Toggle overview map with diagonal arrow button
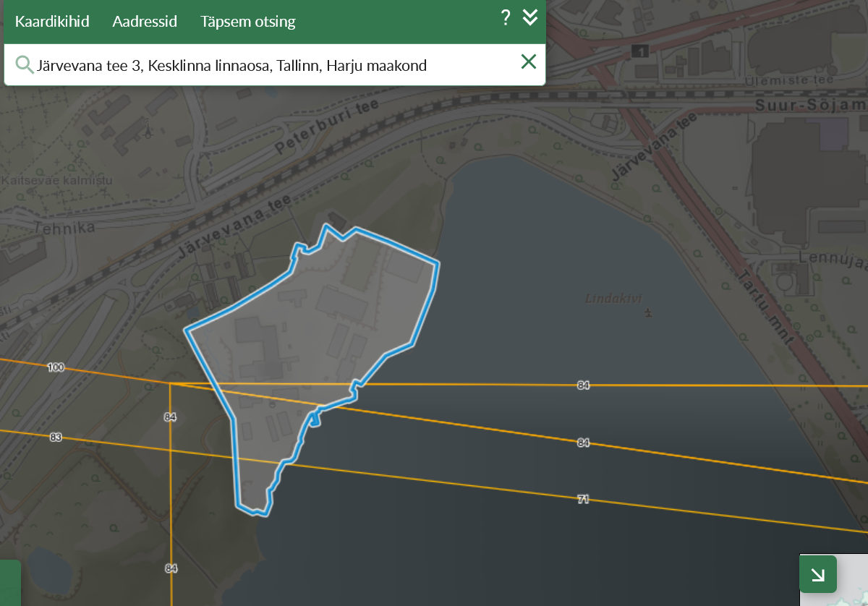The width and height of the screenshot is (868, 606). tap(818, 574)
